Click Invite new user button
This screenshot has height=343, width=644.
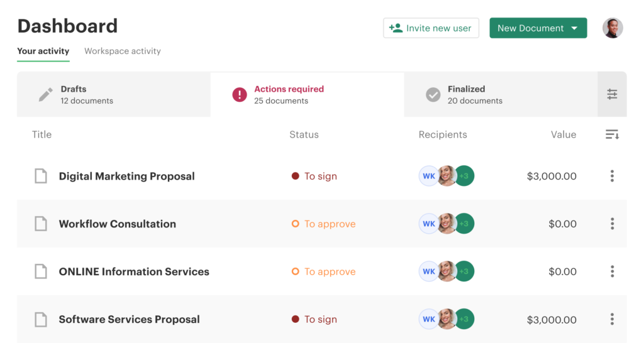coord(431,28)
